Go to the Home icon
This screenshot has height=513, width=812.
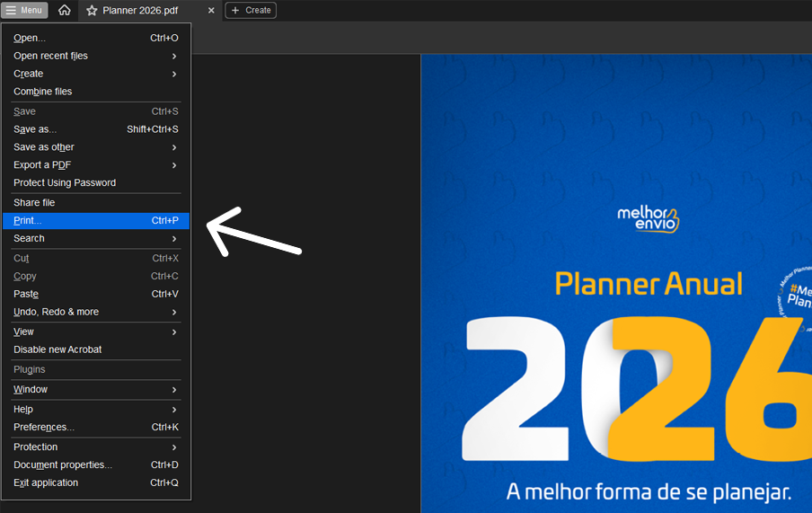64,10
